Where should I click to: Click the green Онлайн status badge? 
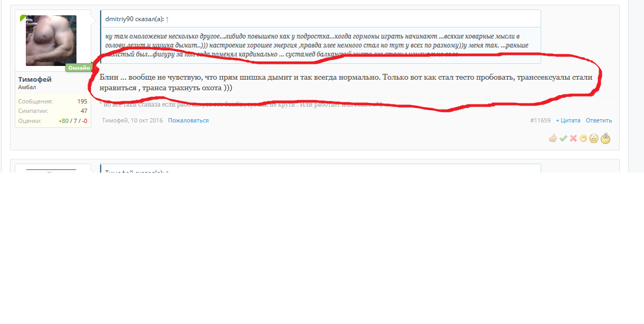point(79,68)
